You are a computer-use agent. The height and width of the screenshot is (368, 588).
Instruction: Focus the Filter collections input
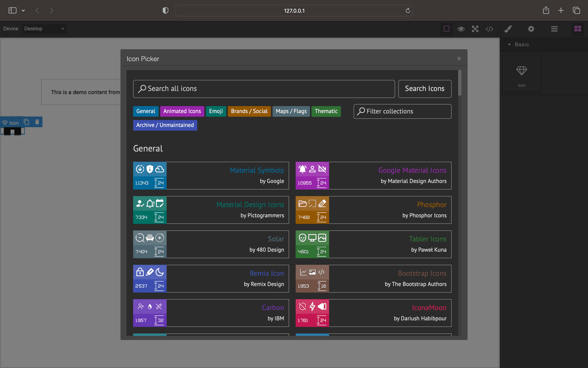click(402, 111)
